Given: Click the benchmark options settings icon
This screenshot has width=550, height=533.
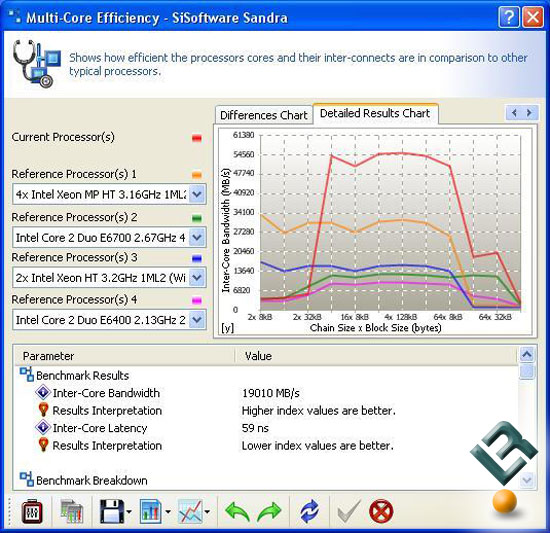Looking at the screenshot, I should coord(32,512).
